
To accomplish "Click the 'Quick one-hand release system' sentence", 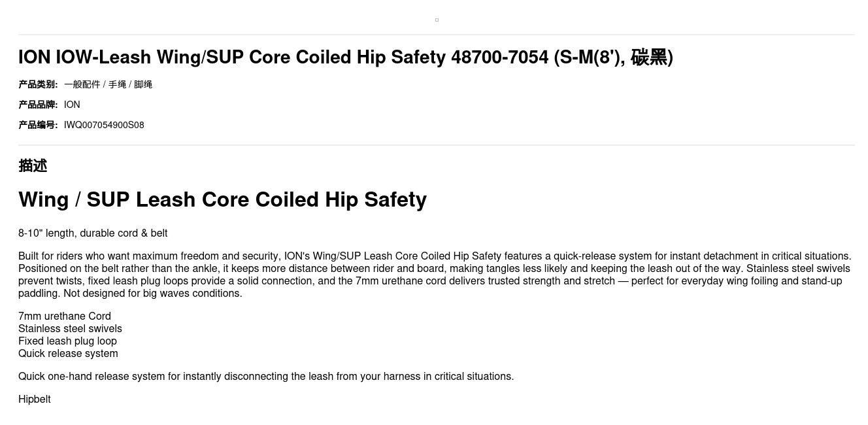I will click(x=266, y=377).
